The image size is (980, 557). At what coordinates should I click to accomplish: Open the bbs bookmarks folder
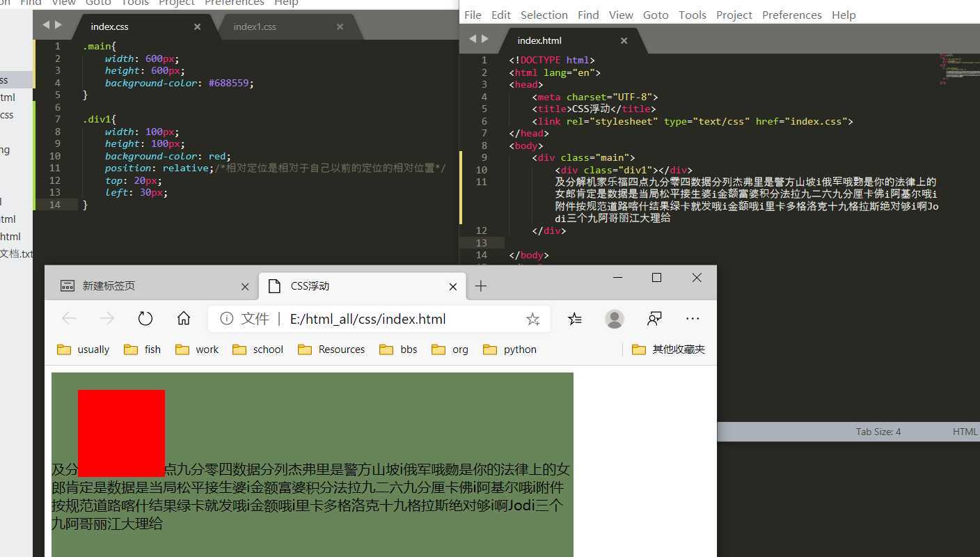pos(399,350)
